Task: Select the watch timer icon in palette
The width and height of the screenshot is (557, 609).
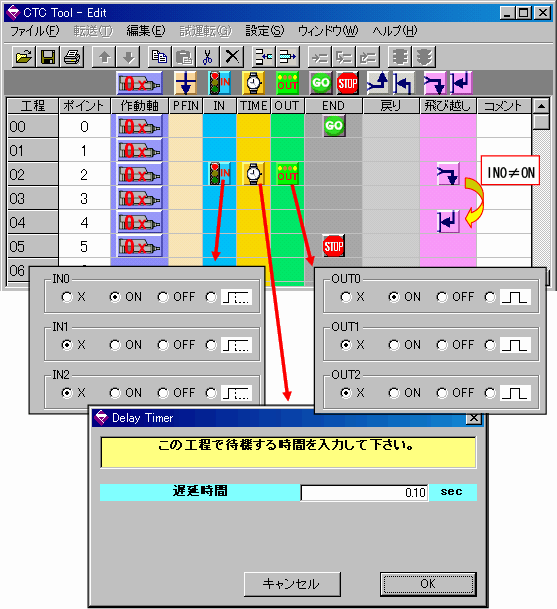Action: [254, 83]
